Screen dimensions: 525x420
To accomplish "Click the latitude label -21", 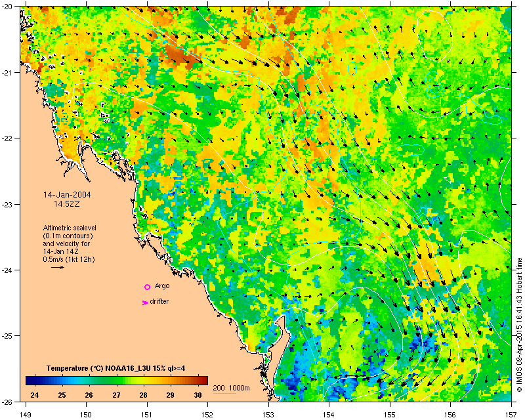I will coord(7,72).
